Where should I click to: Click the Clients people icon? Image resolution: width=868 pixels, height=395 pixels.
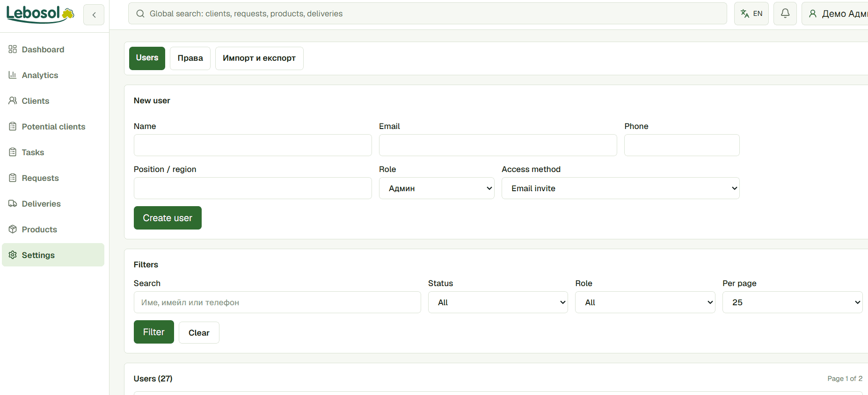click(13, 101)
